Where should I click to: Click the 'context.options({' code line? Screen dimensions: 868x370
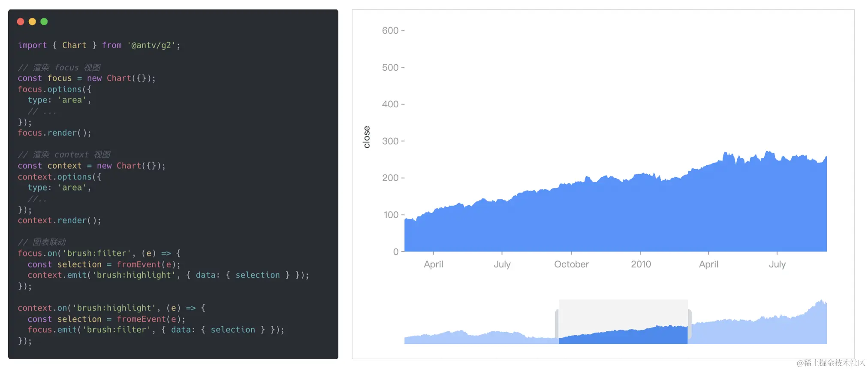click(60, 177)
